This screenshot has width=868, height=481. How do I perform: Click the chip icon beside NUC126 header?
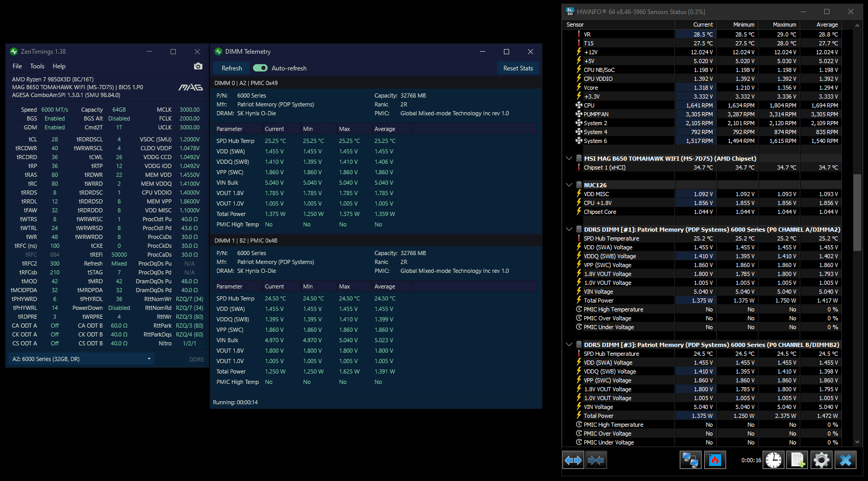(x=579, y=185)
